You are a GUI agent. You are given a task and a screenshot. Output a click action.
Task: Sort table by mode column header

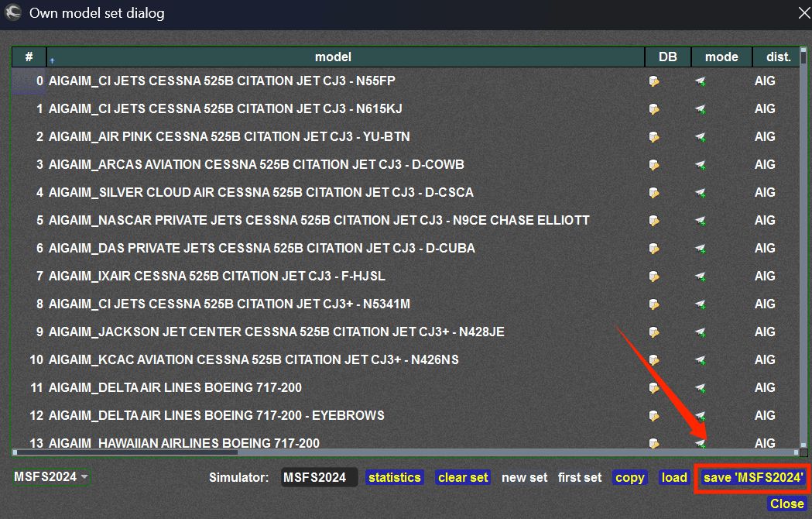pyautogui.click(x=721, y=57)
